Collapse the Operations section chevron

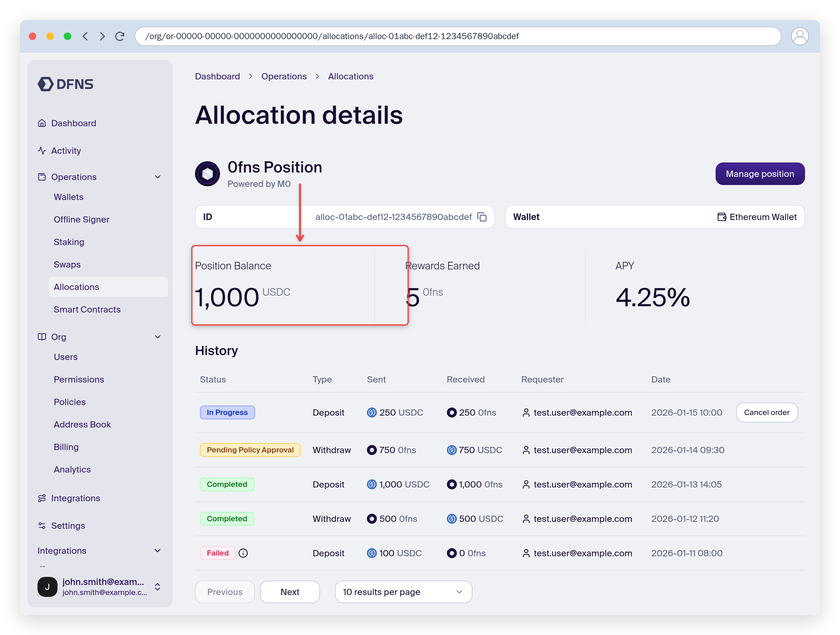pos(158,177)
